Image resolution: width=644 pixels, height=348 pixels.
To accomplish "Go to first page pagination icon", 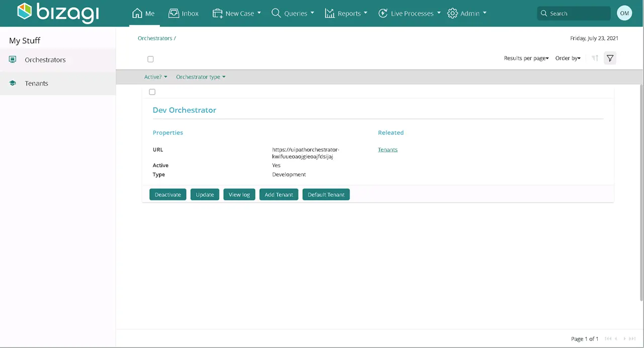I will (x=608, y=339).
